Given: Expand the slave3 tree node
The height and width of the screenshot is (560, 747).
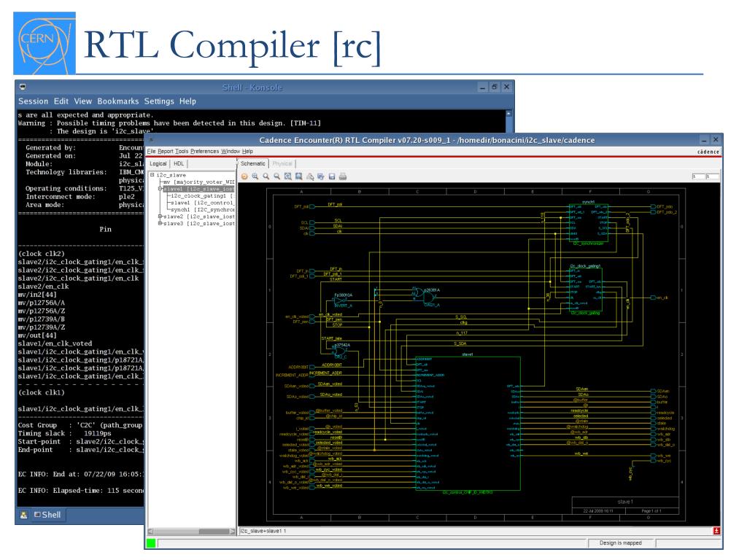Looking at the screenshot, I should click(160, 223).
